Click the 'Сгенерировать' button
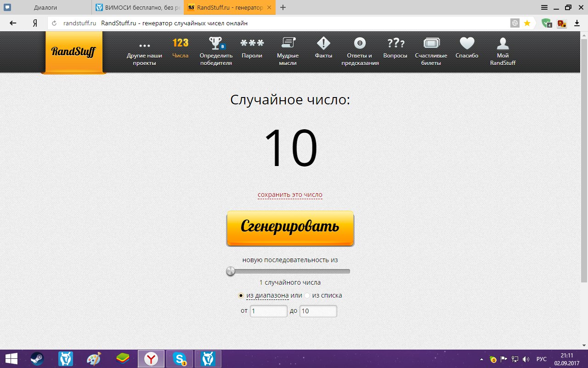The image size is (588, 368). pyautogui.click(x=290, y=228)
